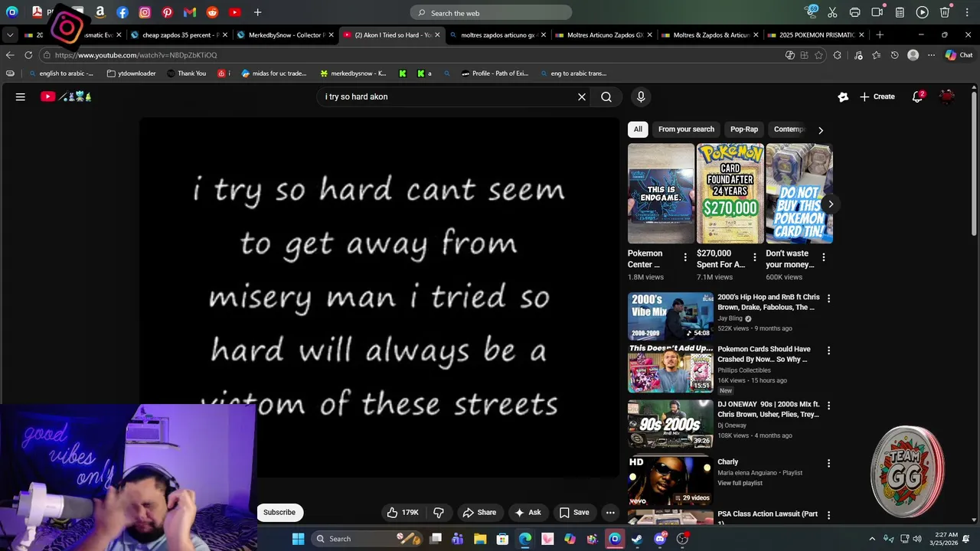Open the clipboard notes icon in top bar
Screen dimensions: 980x551
(900, 12)
